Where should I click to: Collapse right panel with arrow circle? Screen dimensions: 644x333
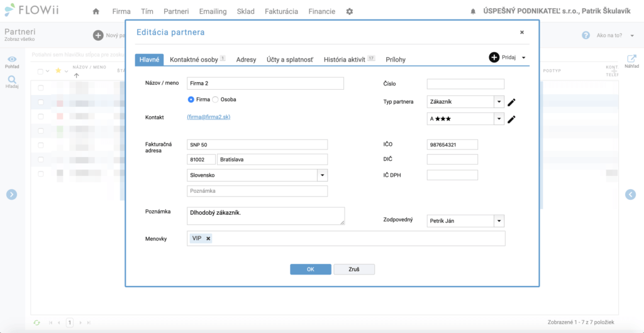(x=630, y=194)
